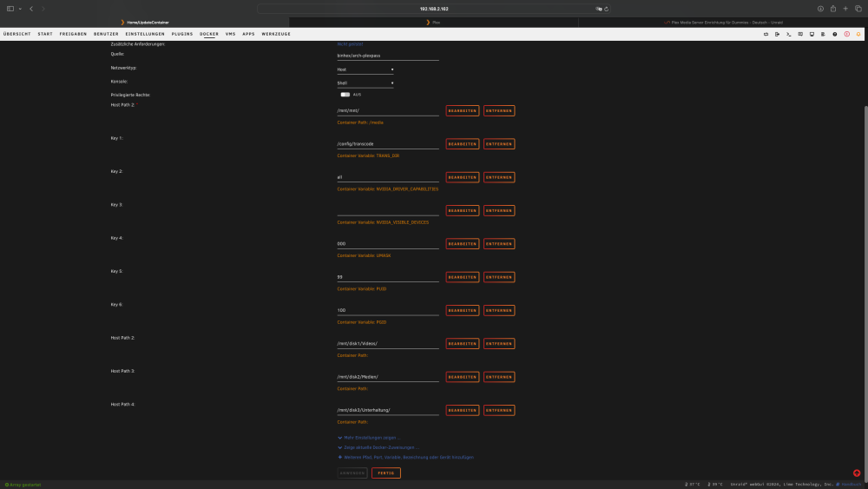This screenshot has width=868, height=489.
Task: Open the Konsole Shell dropdown
Action: pos(365,83)
